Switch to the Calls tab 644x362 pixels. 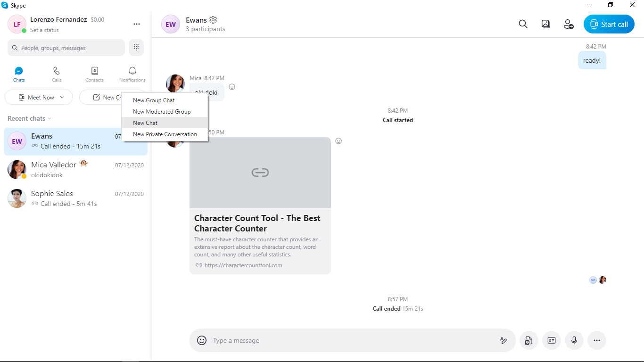click(x=57, y=74)
